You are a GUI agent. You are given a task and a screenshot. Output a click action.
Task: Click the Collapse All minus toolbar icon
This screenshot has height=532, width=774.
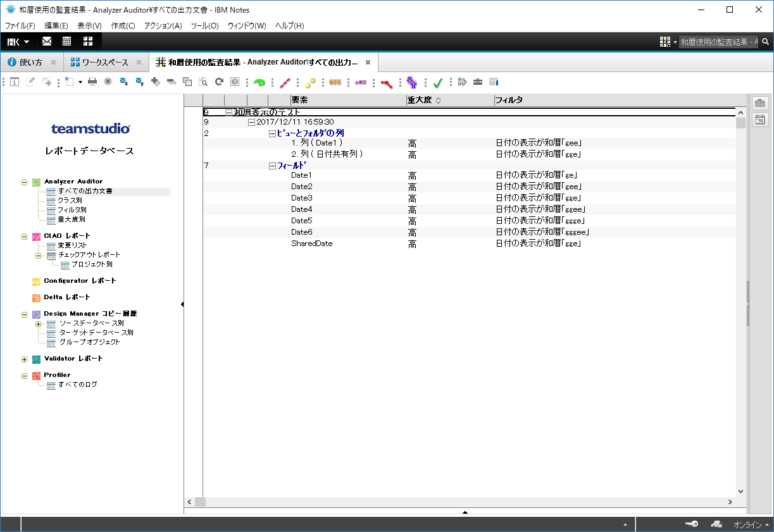(x=171, y=82)
